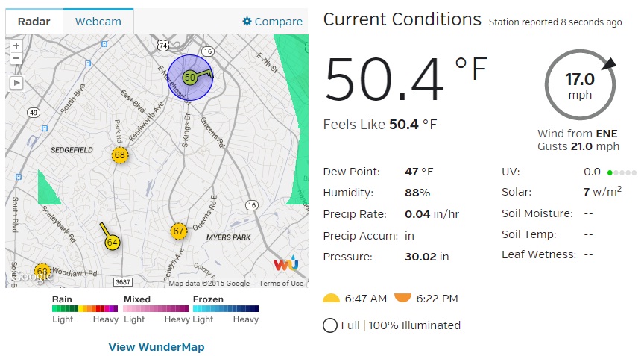The image size is (644, 356).
Task: Select the yellow 67 degree station marker
Action: 179,231
